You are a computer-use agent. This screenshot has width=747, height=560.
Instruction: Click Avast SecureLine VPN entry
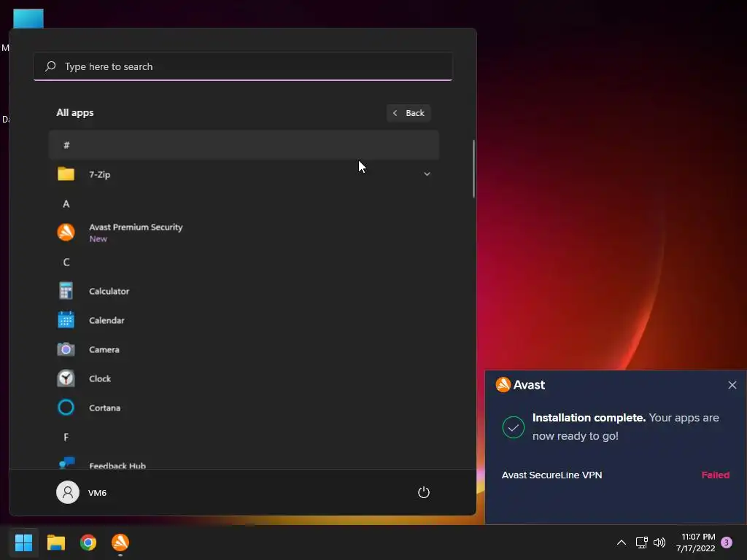pyautogui.click(x=551, y=475)
